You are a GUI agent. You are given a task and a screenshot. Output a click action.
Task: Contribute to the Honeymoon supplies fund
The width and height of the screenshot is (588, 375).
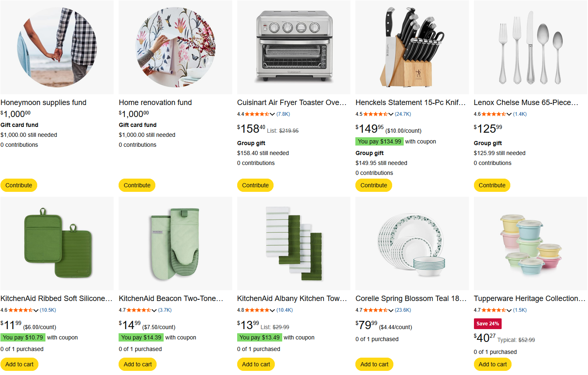19,185
